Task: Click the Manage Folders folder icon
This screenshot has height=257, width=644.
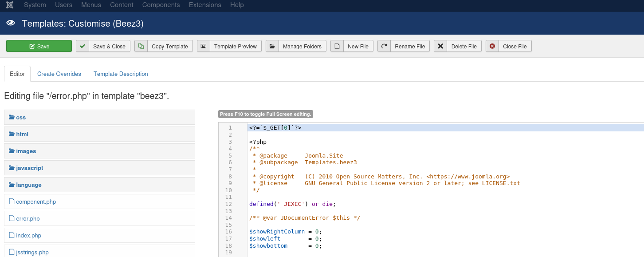Action: [x=272, y=46]
